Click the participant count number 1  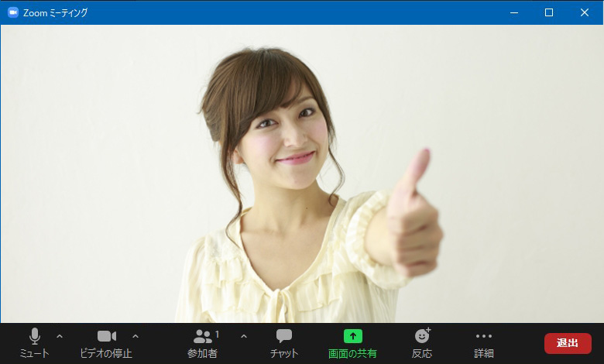point(218,335)
